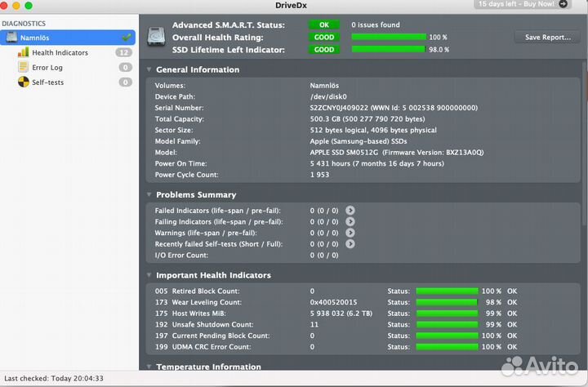This screenshot has width=588, height=387.
Task: Click the Unsafe Shutdown Count status bar
Action: click(447, 324)
